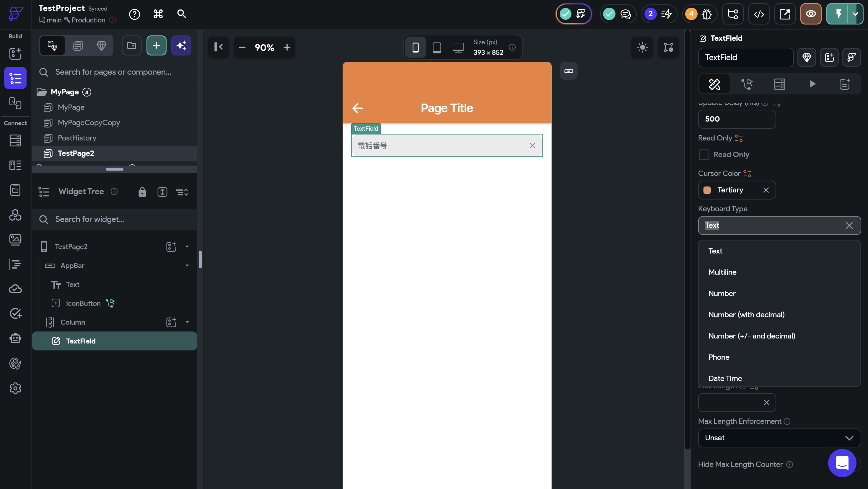868x489 pixels.
Task: Enable the Read Only checkbox
Action: pos(704,155)
